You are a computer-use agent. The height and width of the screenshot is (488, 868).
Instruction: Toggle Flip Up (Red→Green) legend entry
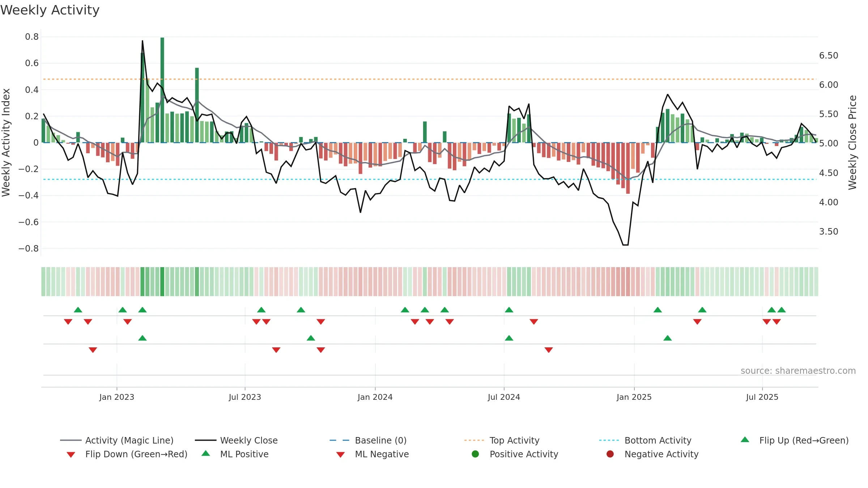[x=795, y=440]
